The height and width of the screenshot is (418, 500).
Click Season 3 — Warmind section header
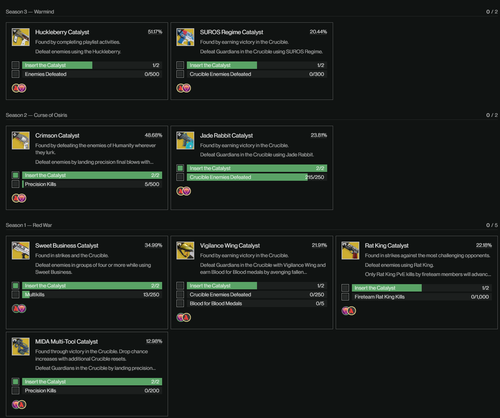pos(30,12)
